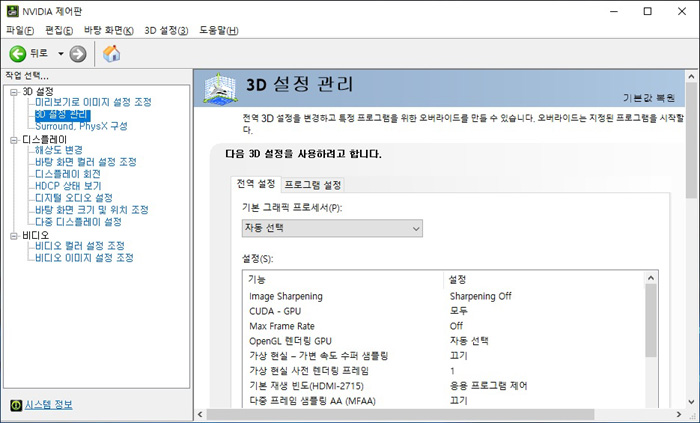Click the grey Forward arrow icon

pyautogui.click(x=78, y=54)
